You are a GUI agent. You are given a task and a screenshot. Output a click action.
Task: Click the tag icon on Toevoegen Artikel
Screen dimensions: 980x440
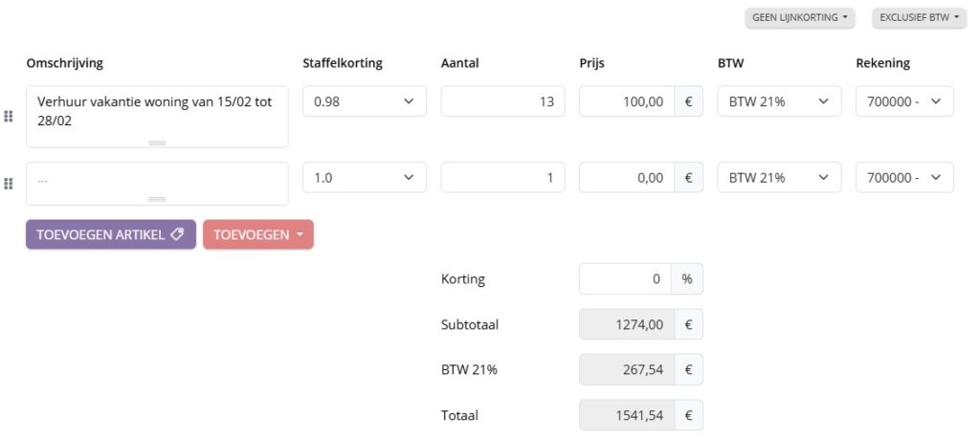coord(177,234)
